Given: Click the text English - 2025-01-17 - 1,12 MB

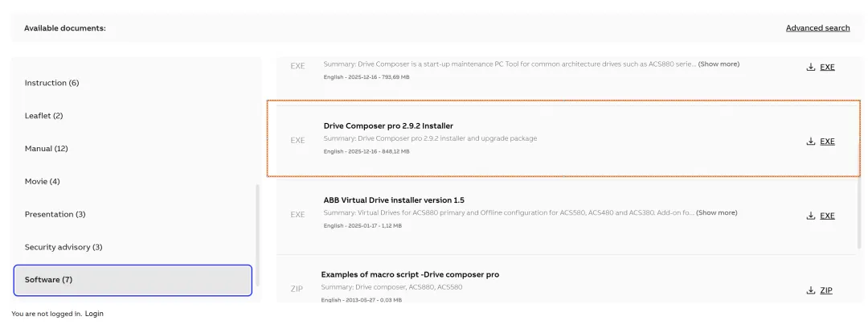Looking at the screenshot, I should [362, 225].
